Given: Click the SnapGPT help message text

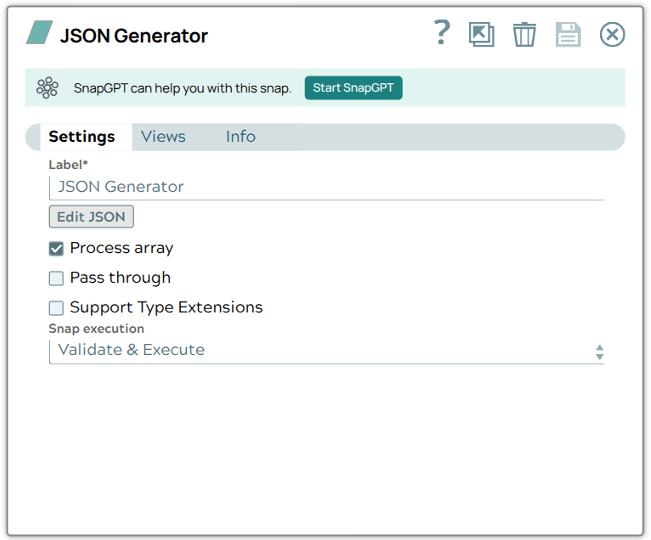Looking at the screenshot, I should (x=183, y=88).
